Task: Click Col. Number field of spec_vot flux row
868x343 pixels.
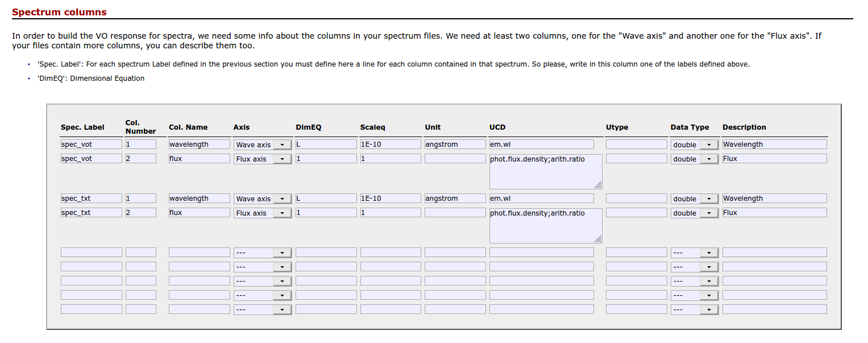Action: coord(141,159)
